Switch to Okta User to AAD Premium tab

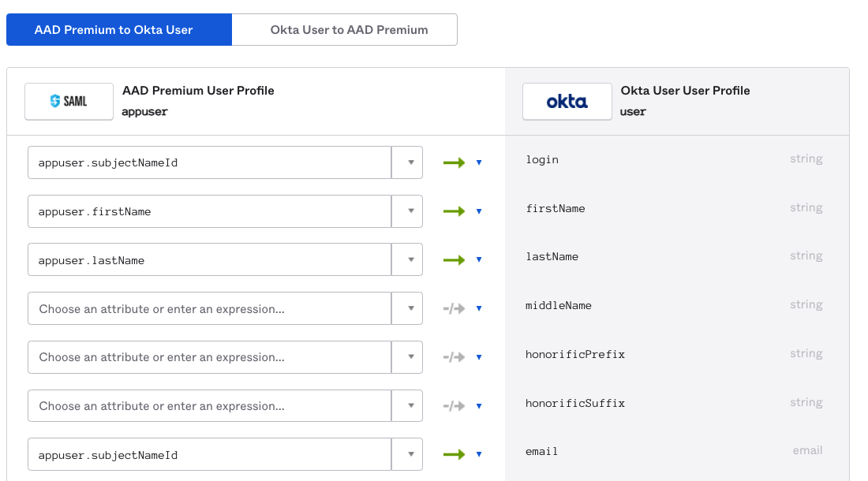tap(349, 30)
